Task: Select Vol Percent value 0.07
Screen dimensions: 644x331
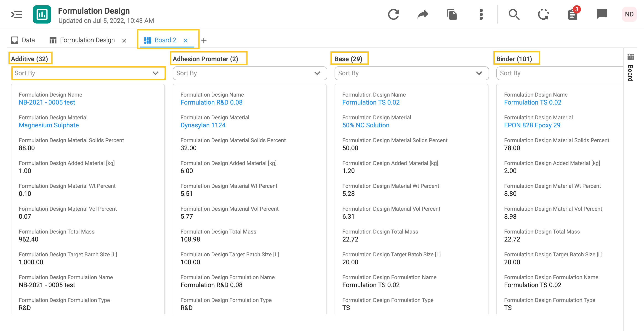Action: point(25,217)
